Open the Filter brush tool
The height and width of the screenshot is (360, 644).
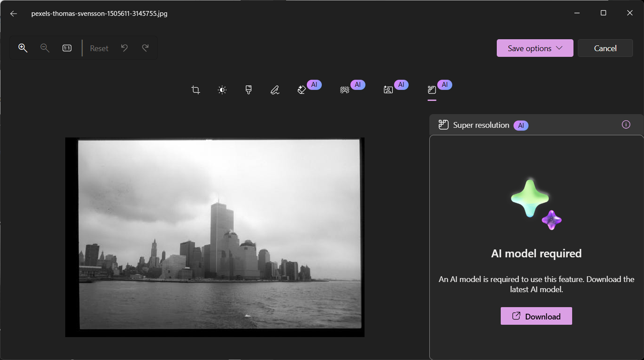click(x=249, y=90)
